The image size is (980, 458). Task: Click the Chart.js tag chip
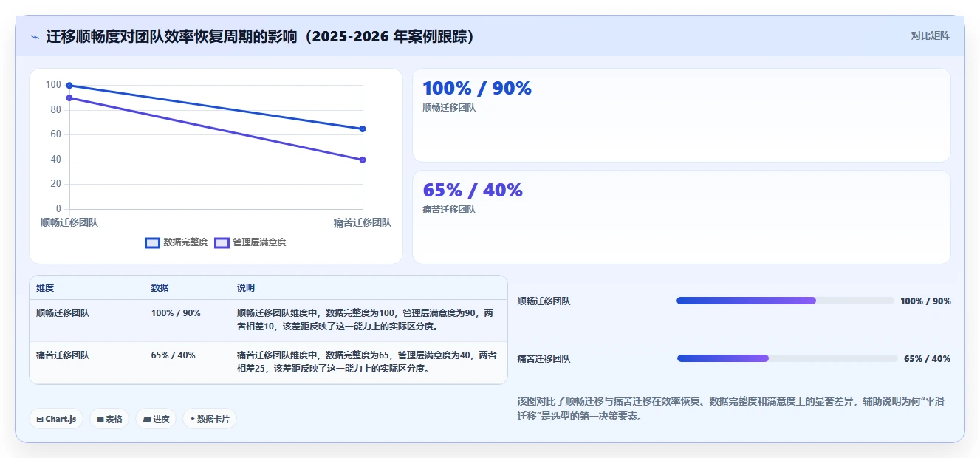[x=57, y=419]
